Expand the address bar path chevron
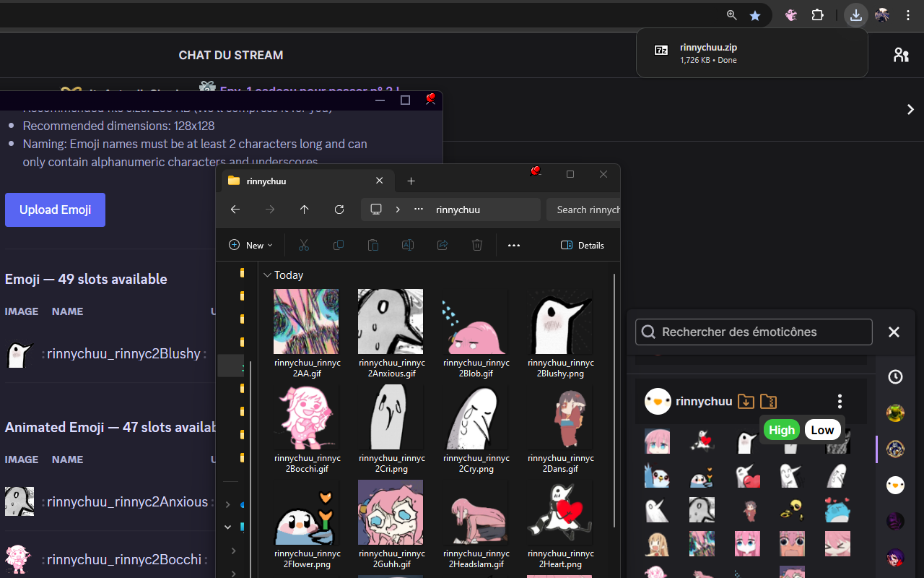This screenshot has width=924, height=578. click(398, 210)
